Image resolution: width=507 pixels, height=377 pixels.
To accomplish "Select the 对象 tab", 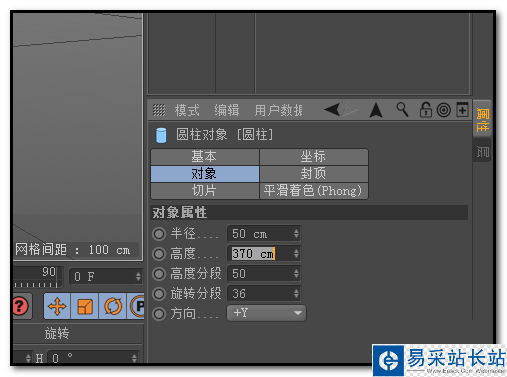I will click(x=205, y=174).
